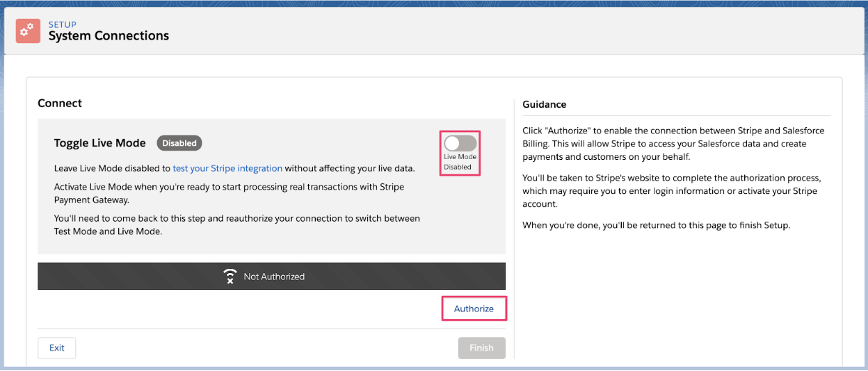Click the System Connections page title
The width and height of the screenshot is (868, 371).
(x=108, y=36)
